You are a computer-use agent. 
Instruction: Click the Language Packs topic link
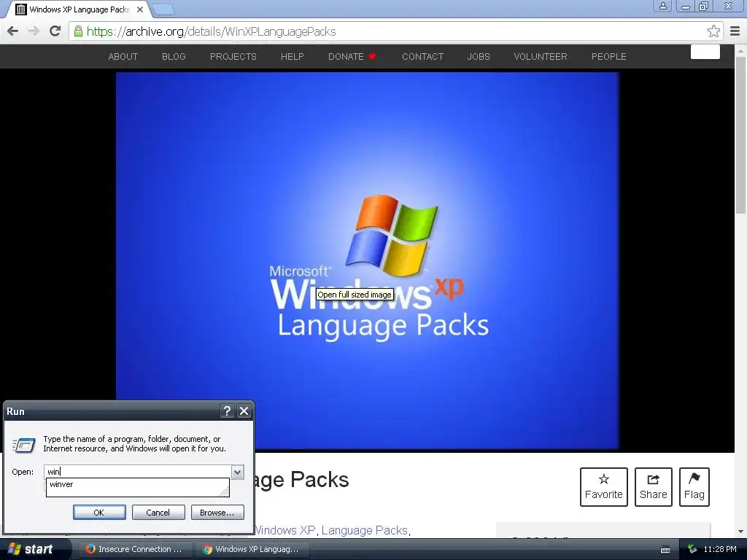[x=365, y=530]
